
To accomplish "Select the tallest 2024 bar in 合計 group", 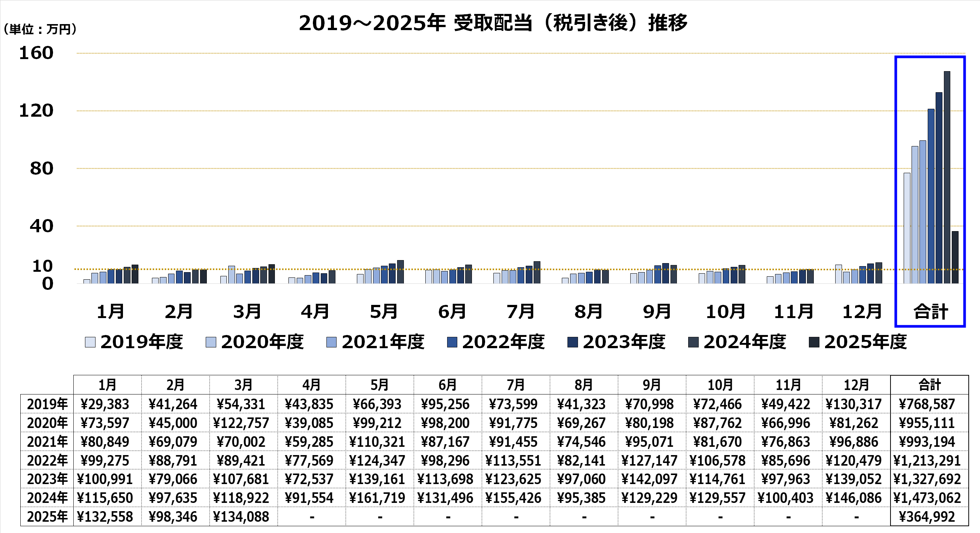I will (947, 177).
